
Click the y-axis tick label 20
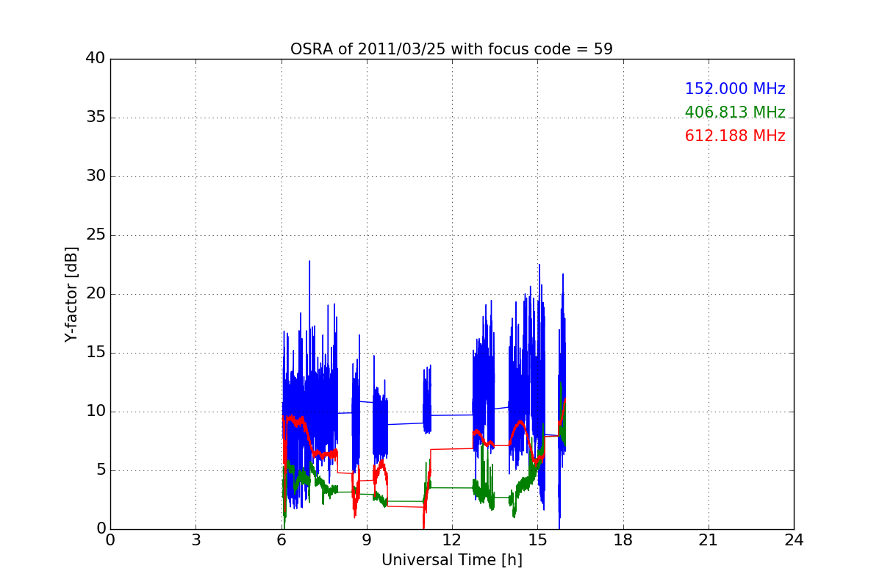pos(96,294)
